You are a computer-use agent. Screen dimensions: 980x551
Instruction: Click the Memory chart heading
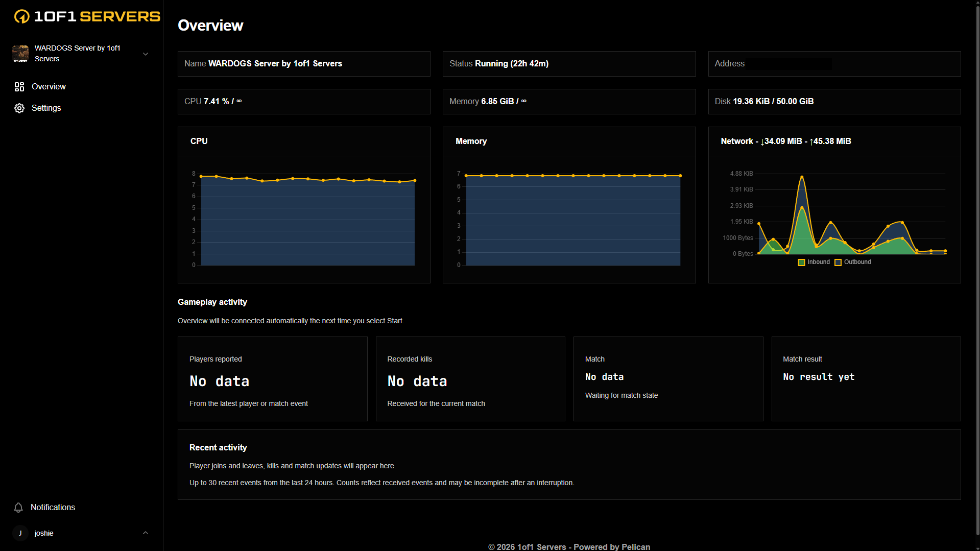(x=471, y=141)
